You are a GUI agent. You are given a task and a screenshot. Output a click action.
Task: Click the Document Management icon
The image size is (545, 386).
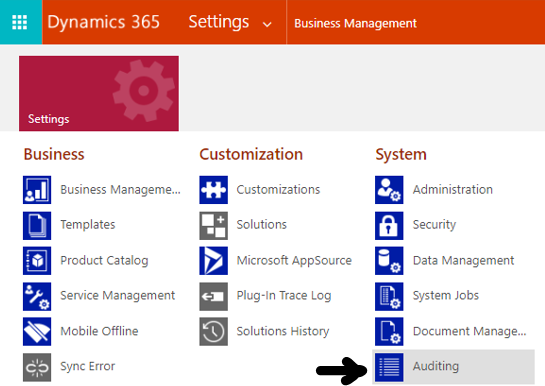tap(389, 331)
